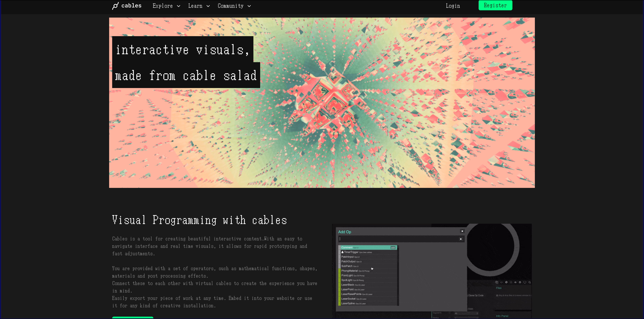
Task: Click the cables brand name text
Action: coord(131,6)
